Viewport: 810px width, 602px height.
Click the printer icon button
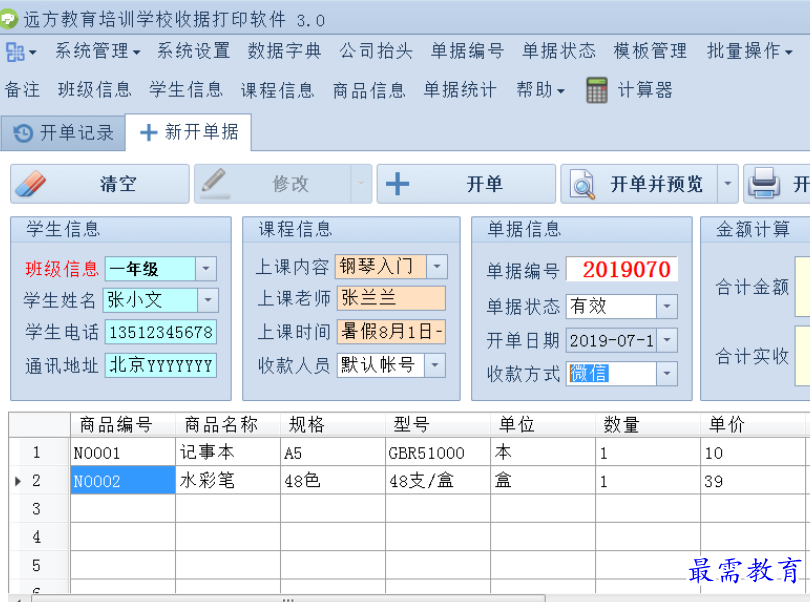tap(765, 183)
